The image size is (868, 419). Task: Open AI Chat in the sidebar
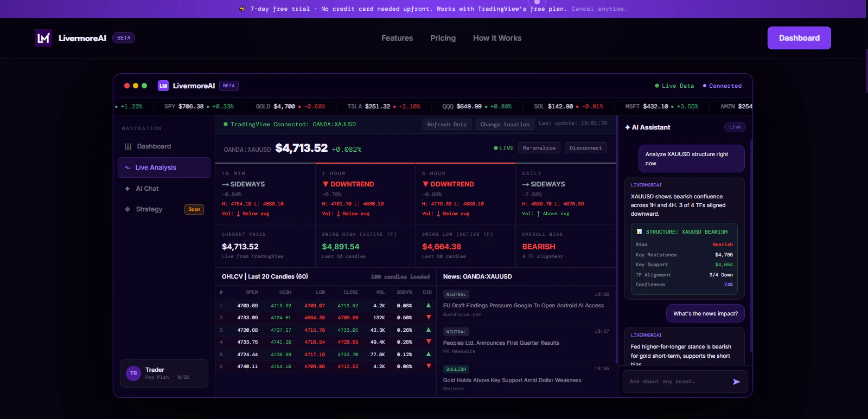coord(164,189)
